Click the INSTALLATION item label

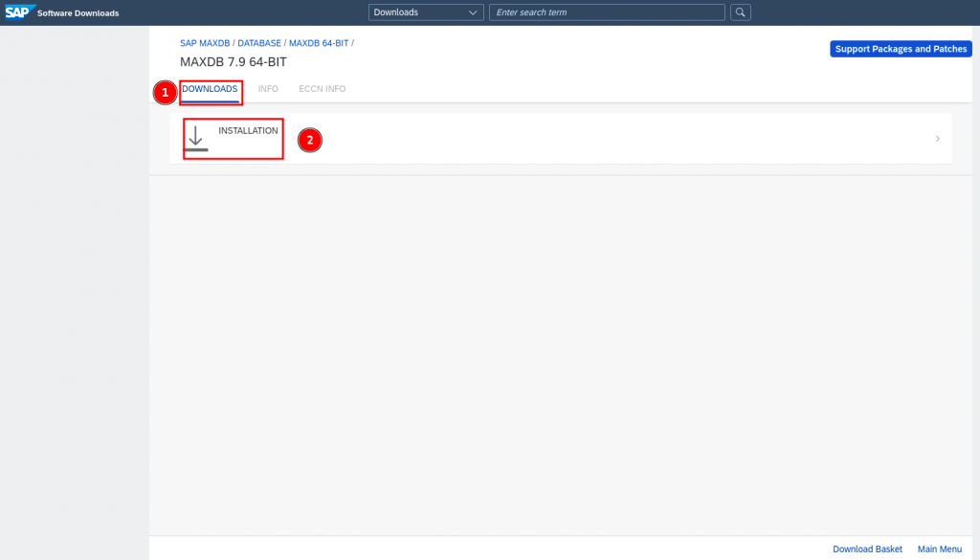coord(248,130)
